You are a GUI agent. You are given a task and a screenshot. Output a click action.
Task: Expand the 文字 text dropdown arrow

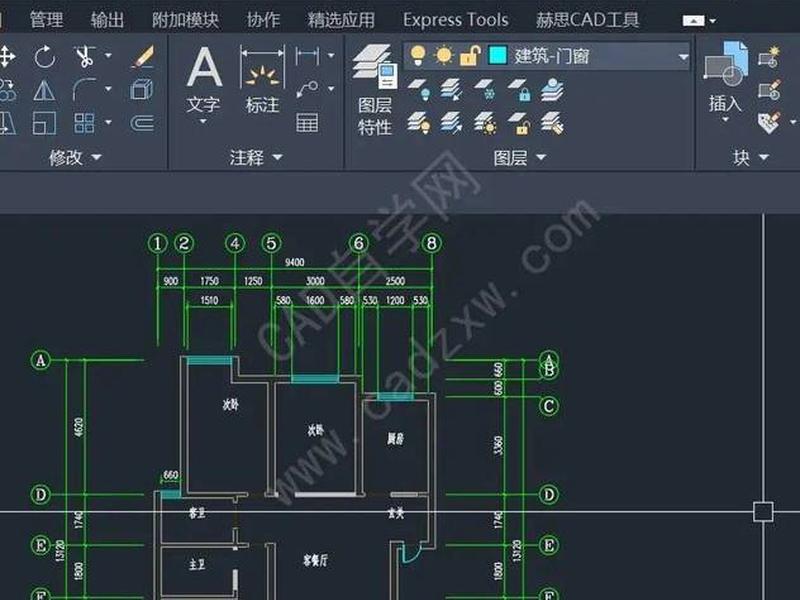203,121
